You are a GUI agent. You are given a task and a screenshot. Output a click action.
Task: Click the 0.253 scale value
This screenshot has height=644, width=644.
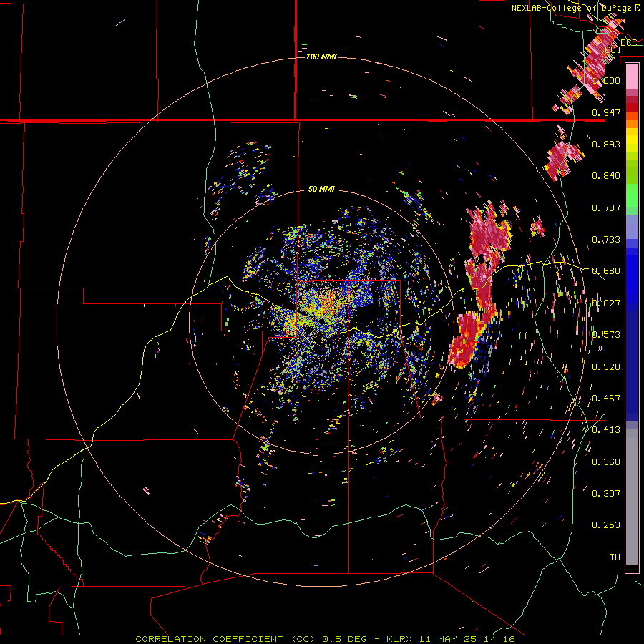pyautogui.click(x=606, y=525)
